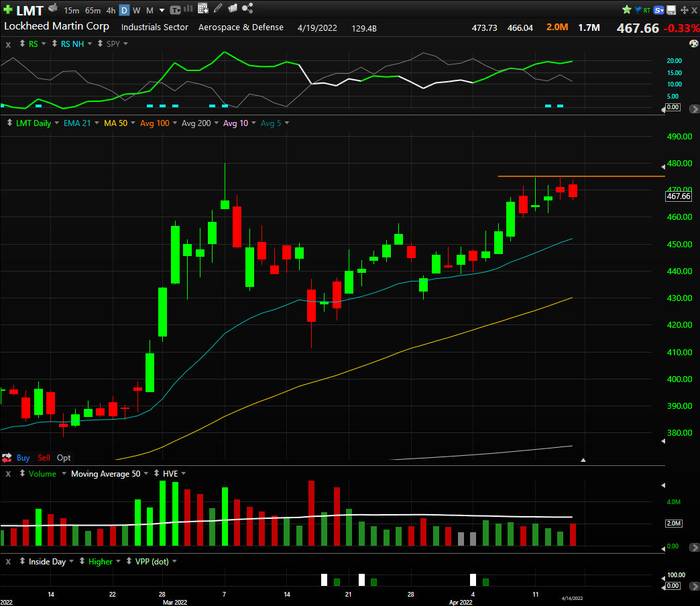Open the trade ticket register icon beside LMT
Image resolution: width=700 pixels, height=606 pixels.
click(x=53, y=8)
